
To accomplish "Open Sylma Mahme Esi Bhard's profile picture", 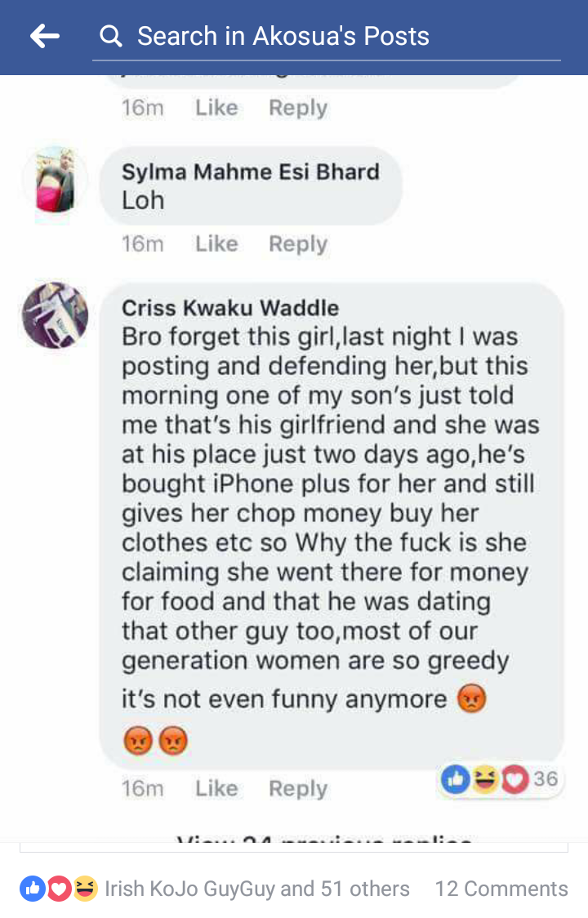I will coord(55,180).
